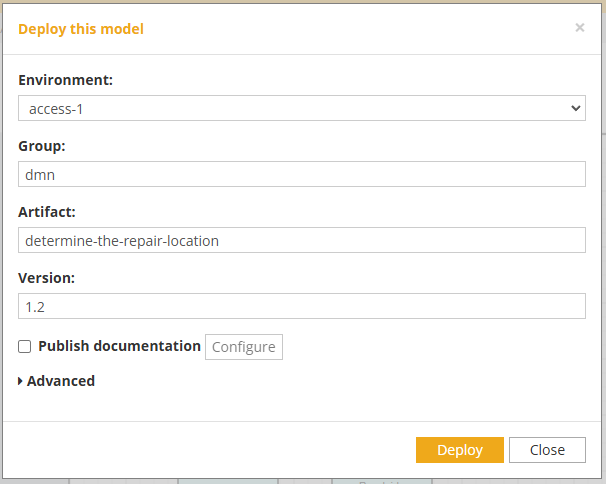Open the Configure documentation button
The image size is (606, 484).
click(x=244, y=347)
